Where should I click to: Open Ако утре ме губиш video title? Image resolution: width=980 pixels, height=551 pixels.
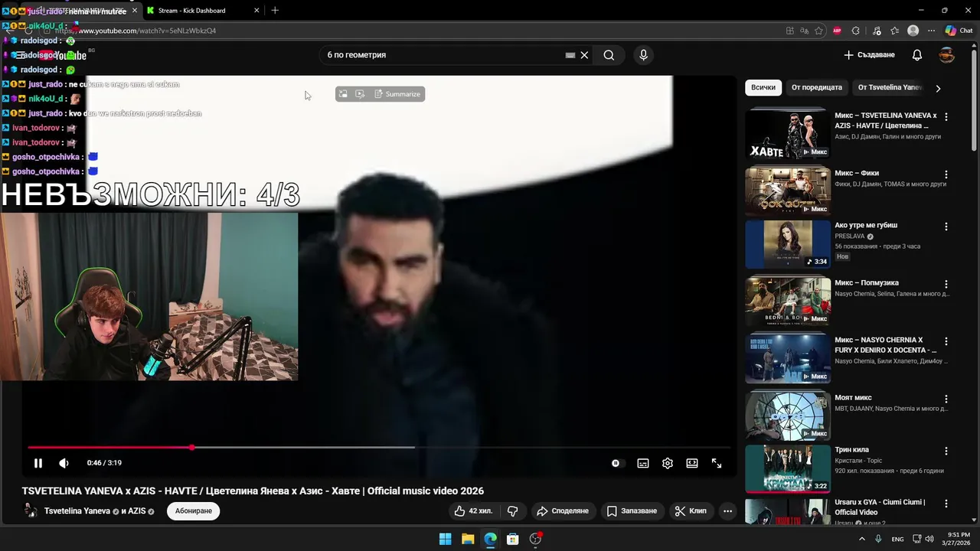tap(866, 225)
